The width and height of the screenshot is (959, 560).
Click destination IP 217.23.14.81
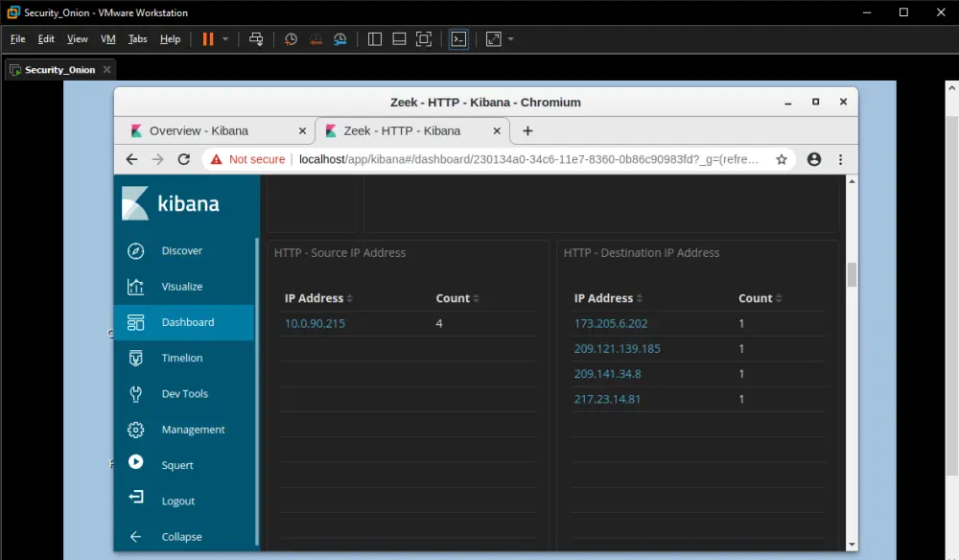(x=607, y=399)
